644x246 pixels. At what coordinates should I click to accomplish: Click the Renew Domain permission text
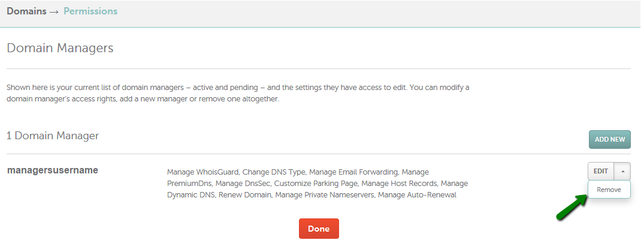(x=244, y=195)
